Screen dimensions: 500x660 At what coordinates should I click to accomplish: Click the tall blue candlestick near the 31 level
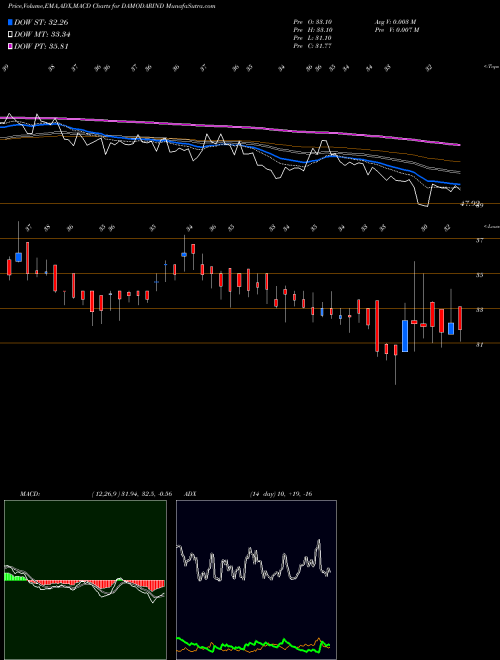405,336
